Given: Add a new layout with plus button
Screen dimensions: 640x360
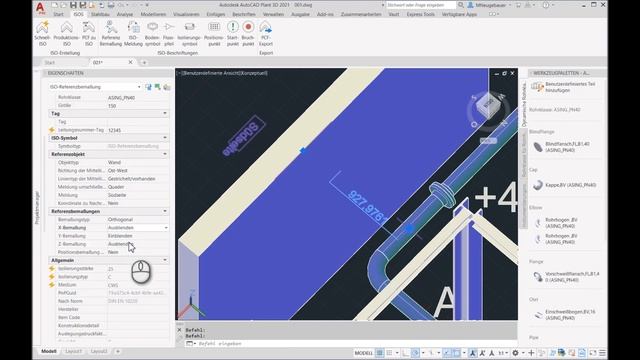Looking at the screenshot, I should tap(118, 351).
